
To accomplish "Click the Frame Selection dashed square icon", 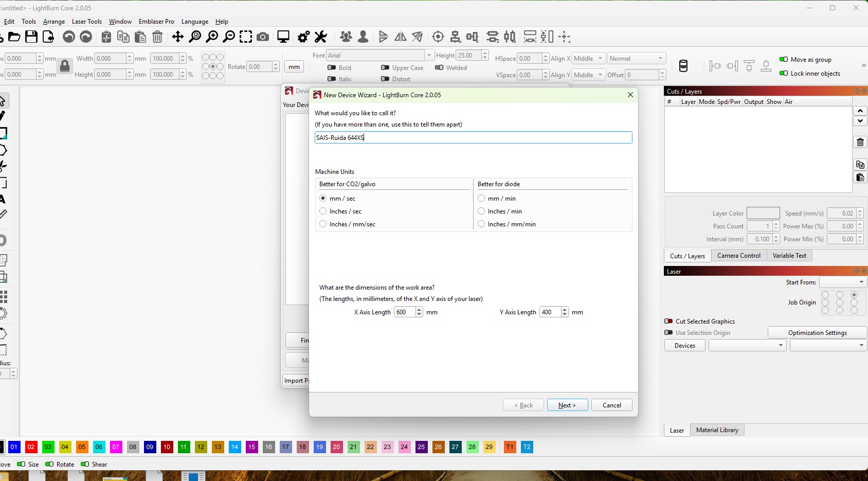I will pos(246,37).
